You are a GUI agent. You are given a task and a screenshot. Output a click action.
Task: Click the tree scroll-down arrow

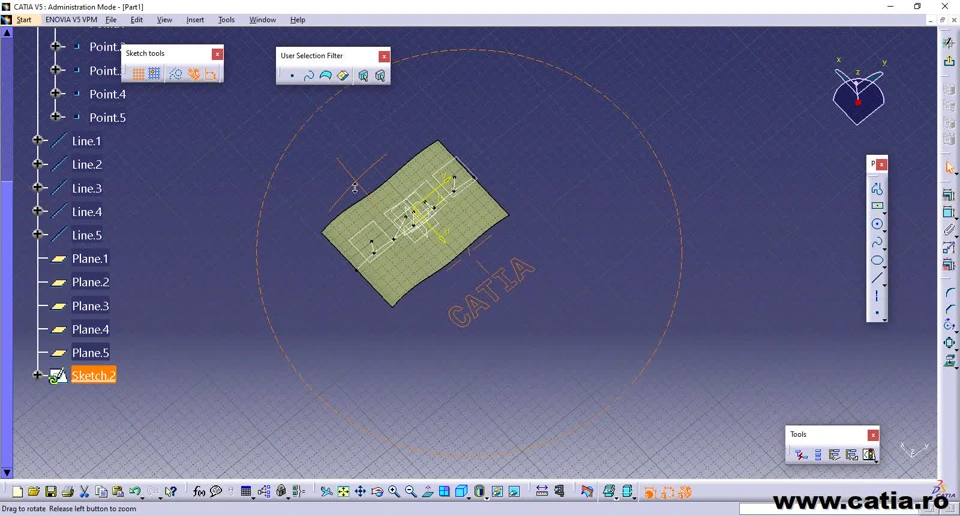pyautogui.click(x=7, y=472)
